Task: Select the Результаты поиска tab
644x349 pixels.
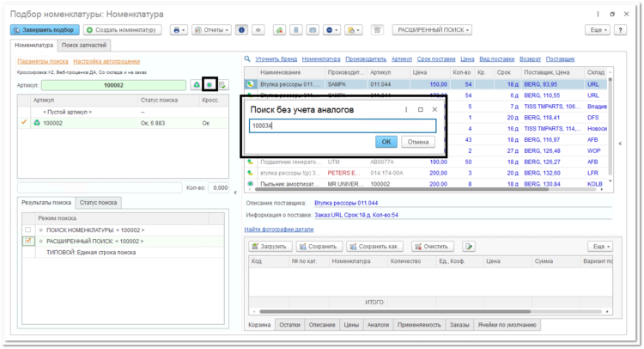Action: [46, 203]
